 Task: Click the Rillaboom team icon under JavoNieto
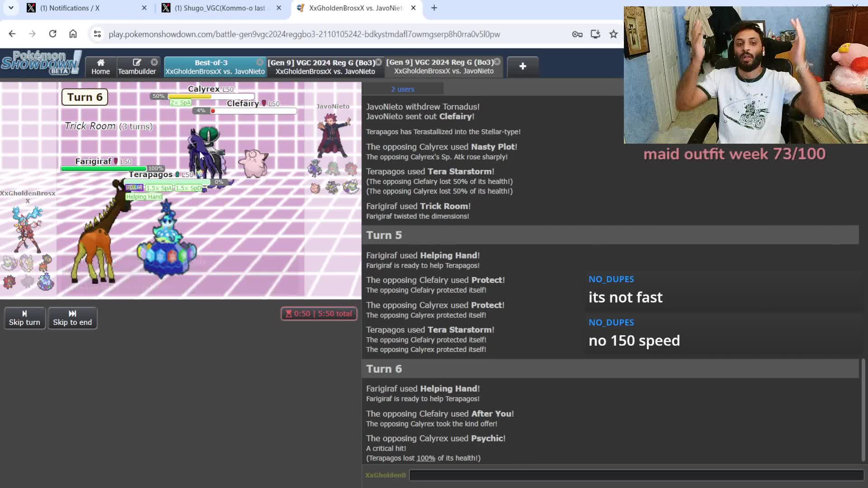point(333,169)
